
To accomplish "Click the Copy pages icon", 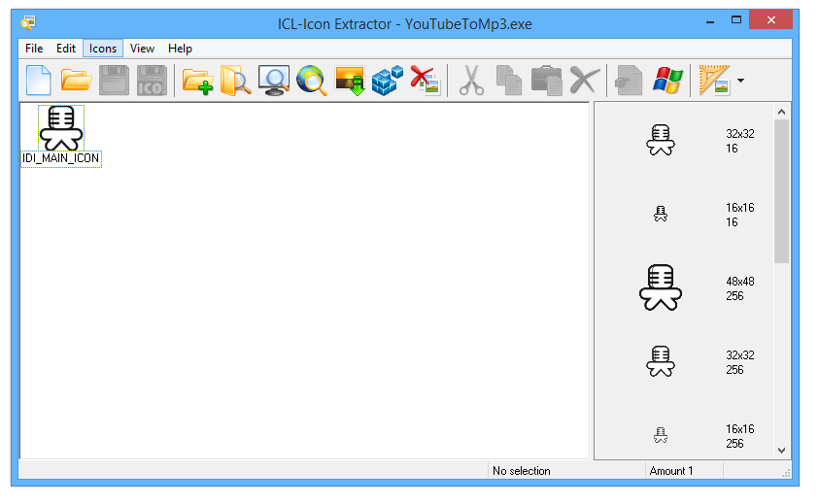I will (x=509, y=81).
